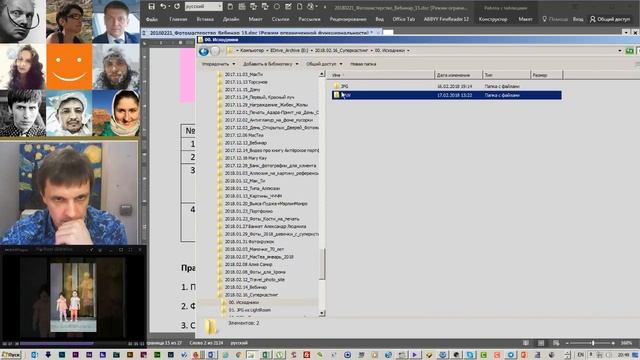Click the Redo icon in Word toolbar
The height and width of the screenshot is (360, 640).
177,7
